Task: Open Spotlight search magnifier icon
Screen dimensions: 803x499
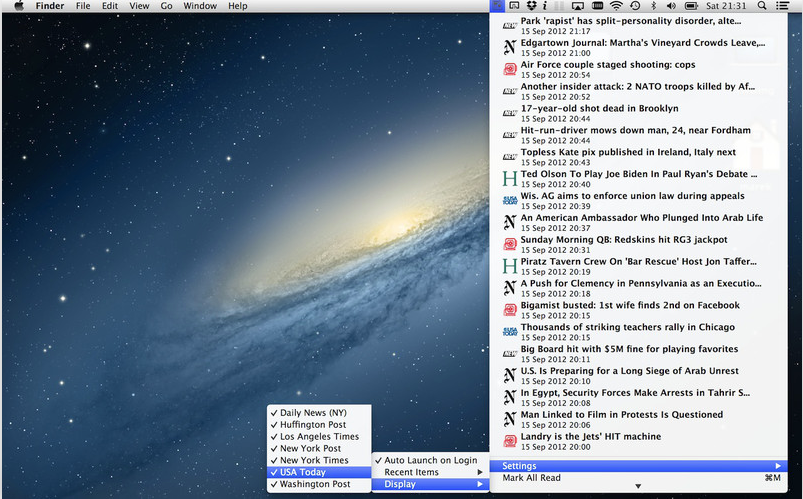Action: click(762, 6)
